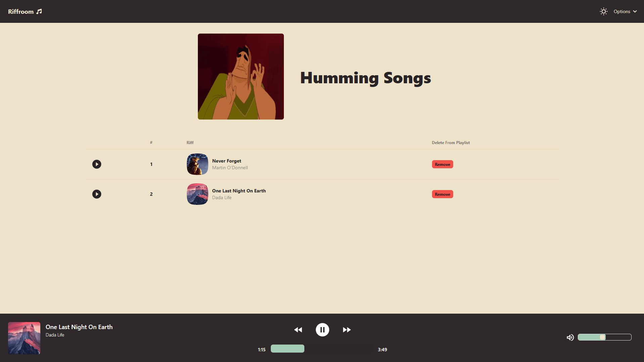Click the track number 1 cell
644x362 pixels.
pyautogui.click(x=151, y=164)
